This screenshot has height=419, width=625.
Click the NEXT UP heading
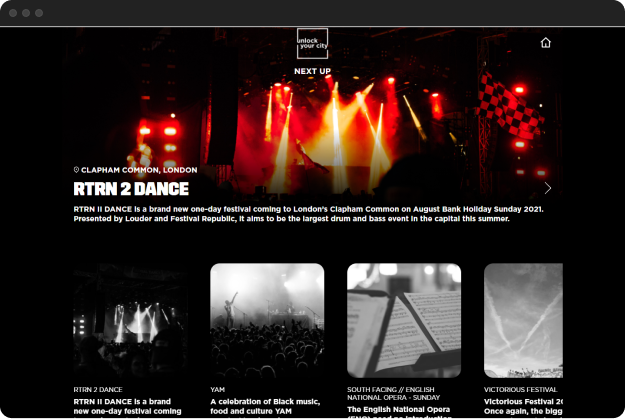pyautogui.click(x=312, y=71)
